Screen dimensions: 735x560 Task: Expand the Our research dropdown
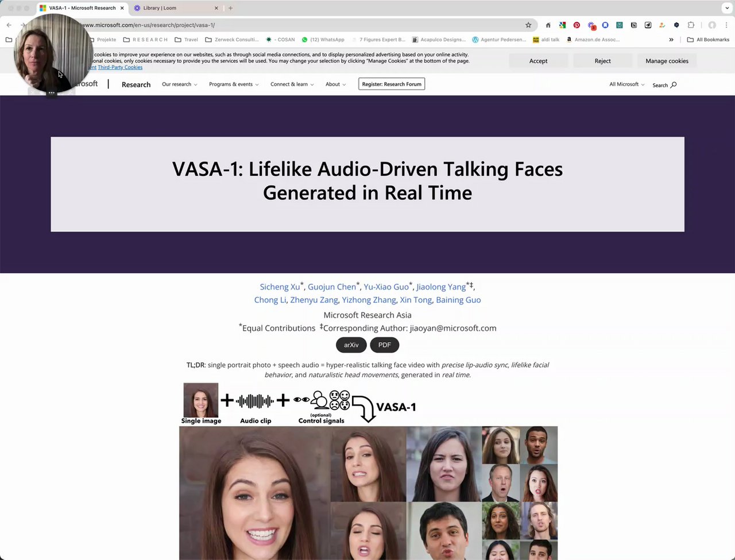pos(179,84)
